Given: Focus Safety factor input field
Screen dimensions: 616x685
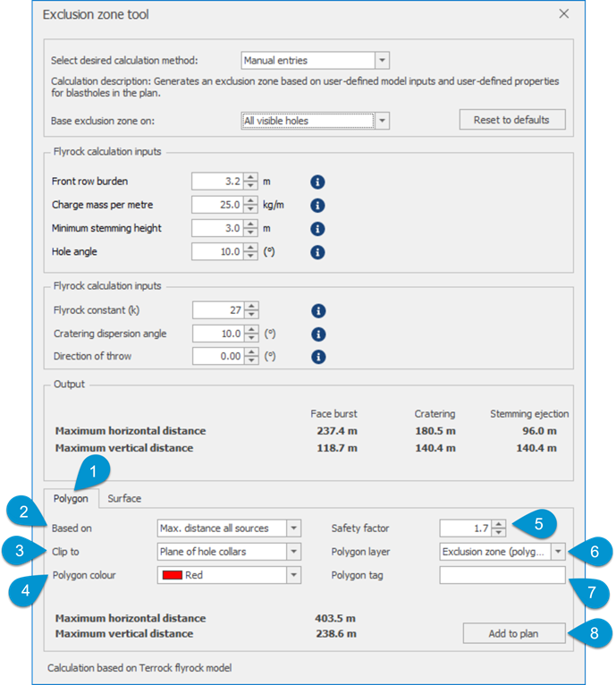Looking at the screenshot, I should [x=466, y=529].
